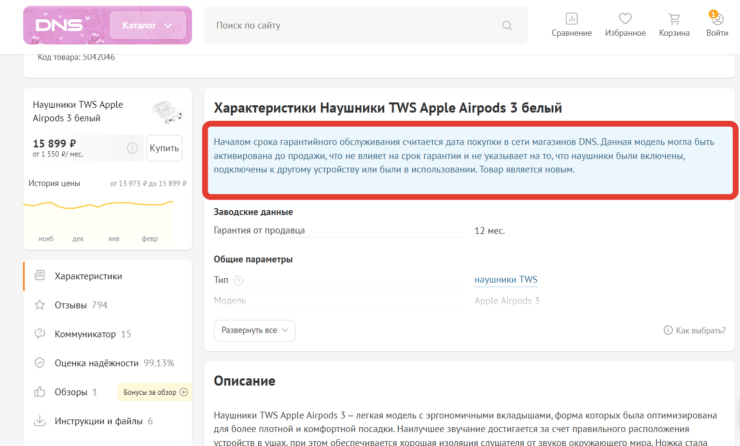
Task: Open the Корзина cart icon
Action: pyautogui.click(x=674, y=25)
